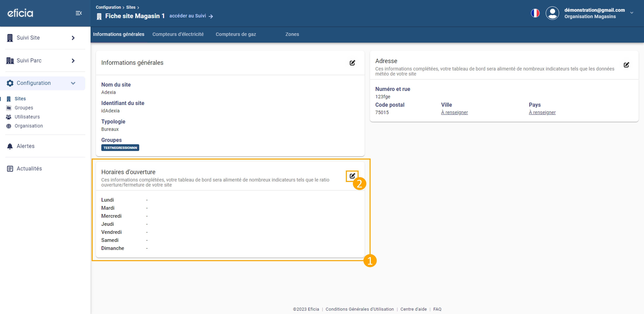Viewport: 644px width, 314px height.
Task: Collapse the sidebar menu toggle icon
Action: [79, 13]
